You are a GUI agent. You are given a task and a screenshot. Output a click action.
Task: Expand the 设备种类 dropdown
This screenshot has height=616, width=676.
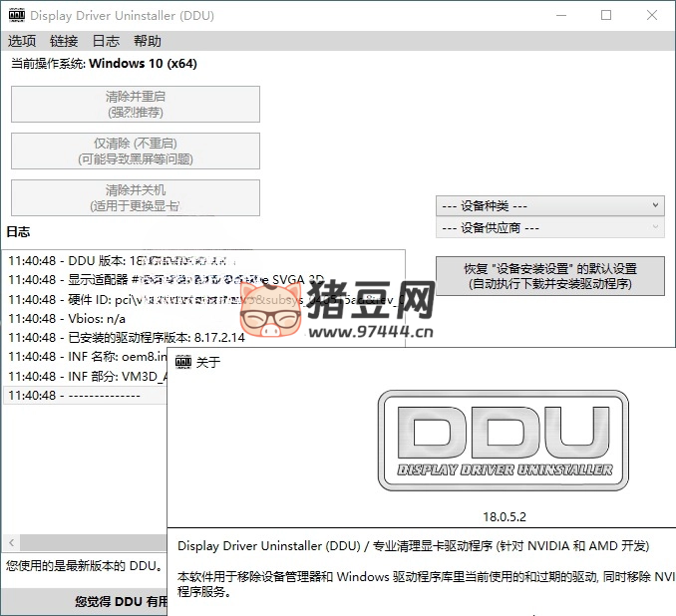pos(549,205)
